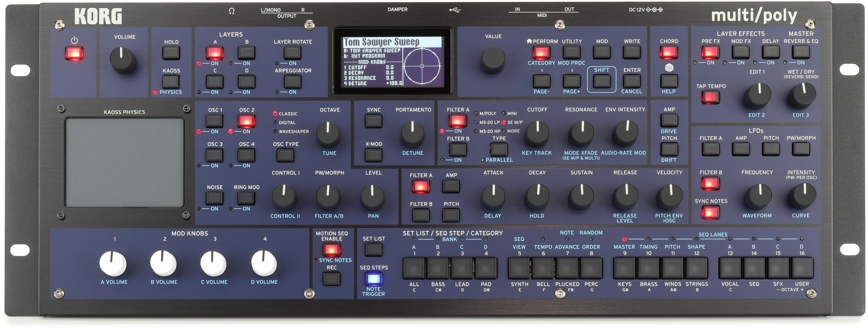Toggle the HOLD button
The width and height of the screenshot is (868, 329).
(x=171, y=53)
